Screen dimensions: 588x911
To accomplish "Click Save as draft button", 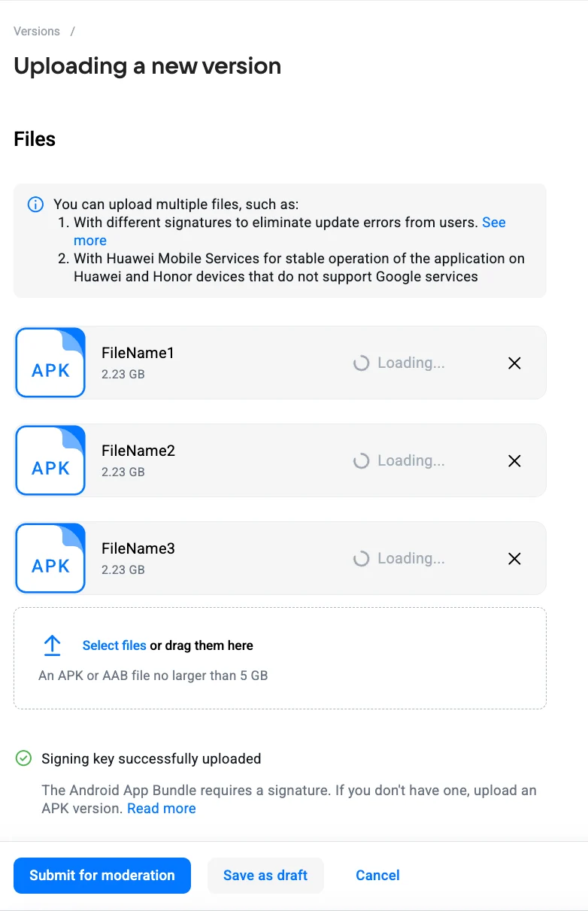I will click(265, 876).
